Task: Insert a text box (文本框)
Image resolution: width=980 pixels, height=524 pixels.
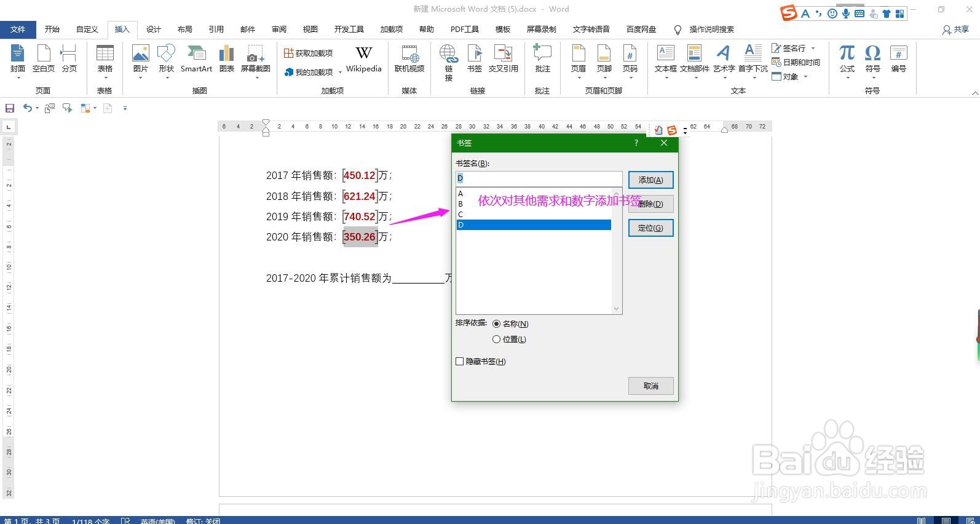Action: click(x=666, y=62)
